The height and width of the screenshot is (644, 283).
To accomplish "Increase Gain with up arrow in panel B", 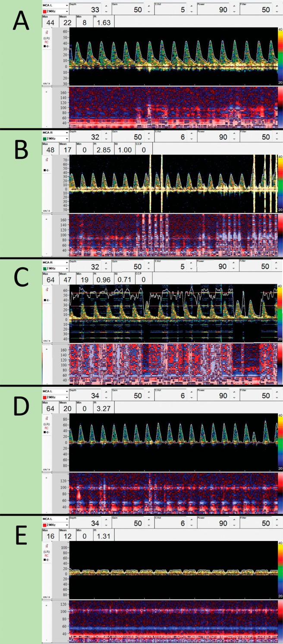I will (x=149, y=134).
